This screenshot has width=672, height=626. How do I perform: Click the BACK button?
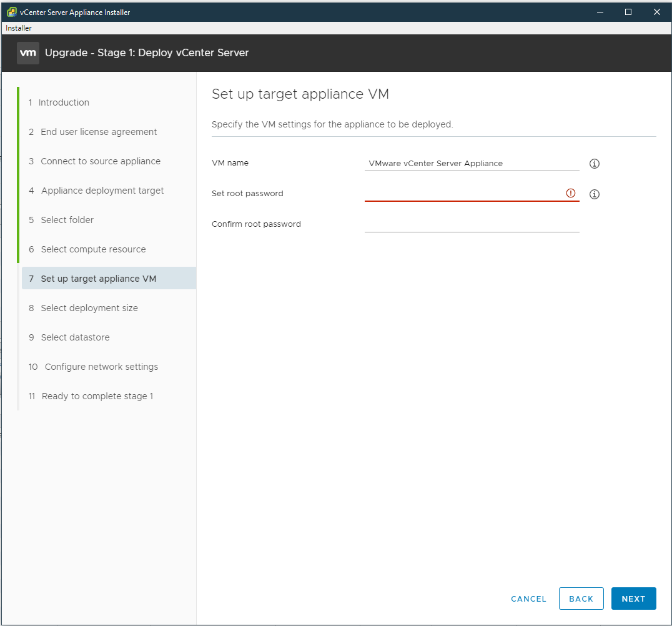pyautogui.click(x=581, y=598)
